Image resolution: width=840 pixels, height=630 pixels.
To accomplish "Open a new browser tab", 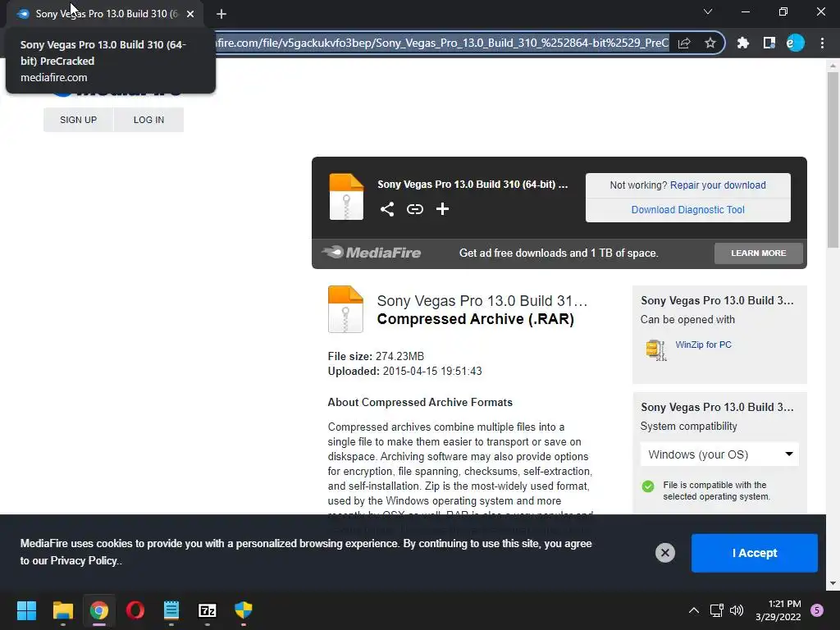I will 221,14.
